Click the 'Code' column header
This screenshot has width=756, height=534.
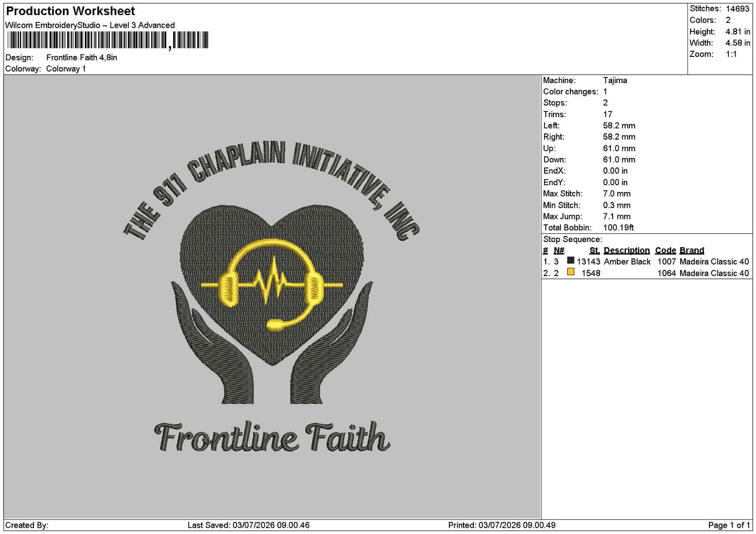click(665, 251)
